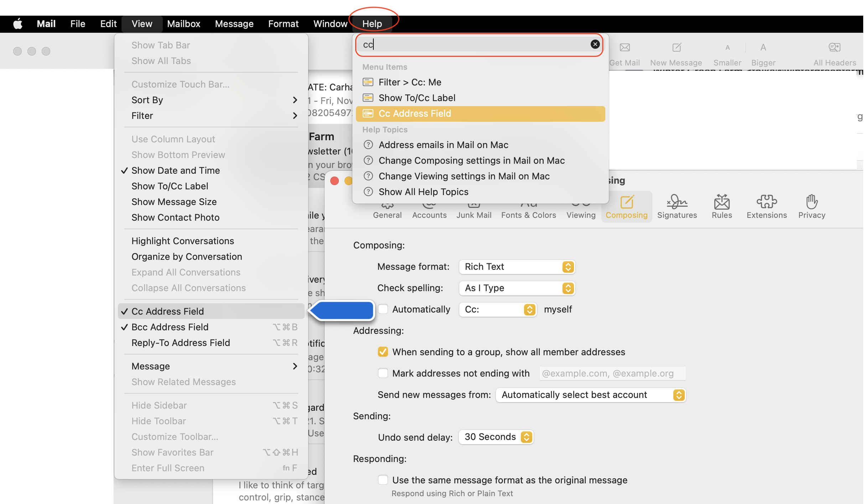The image size is (865, 504).
Task: Enable Mark addresses not ending with
Action: [x=383, y=373]
